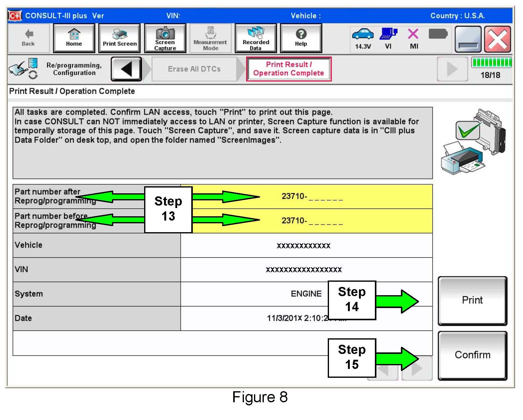Select Print Result / Operation Complete step

point(289,69)
